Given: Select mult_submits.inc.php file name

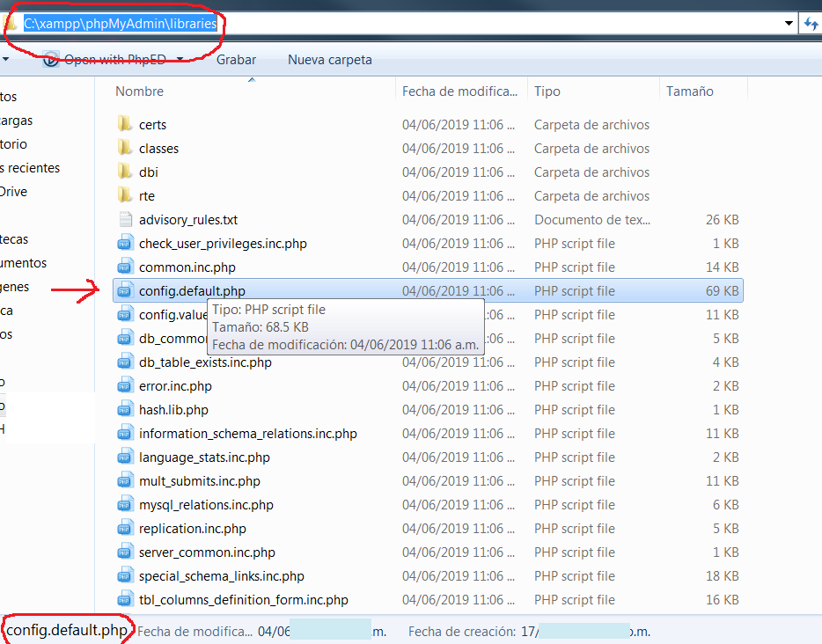Looking at the screenshot, I should [199, 481].
